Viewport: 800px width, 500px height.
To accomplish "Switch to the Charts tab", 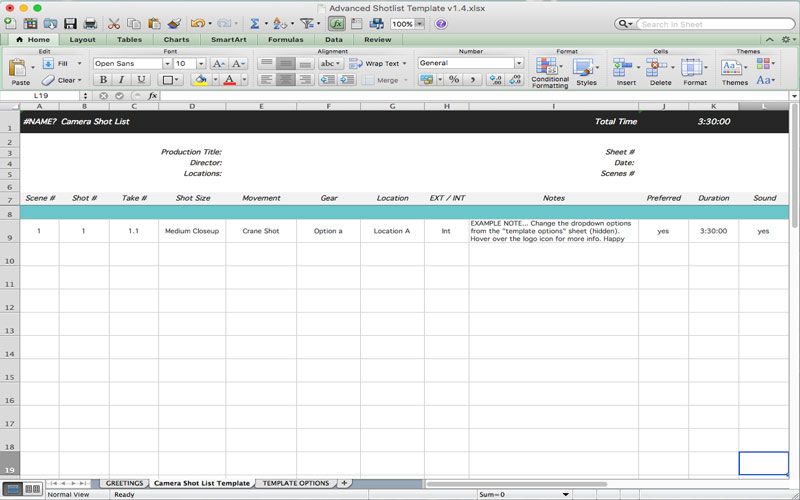I will 177,39.
